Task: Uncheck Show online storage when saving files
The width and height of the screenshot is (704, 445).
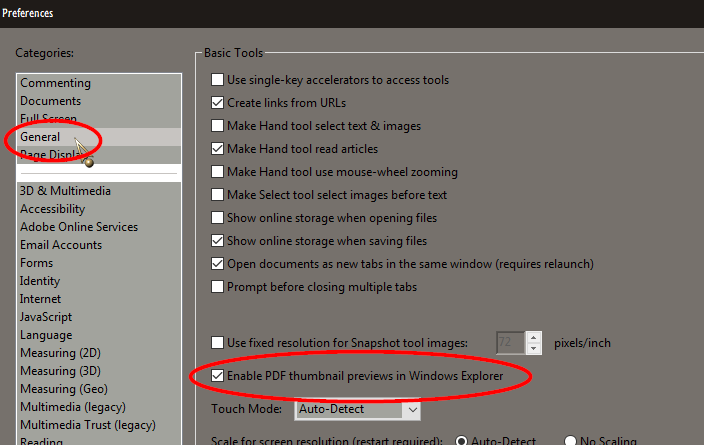Action: pos(217,241)
